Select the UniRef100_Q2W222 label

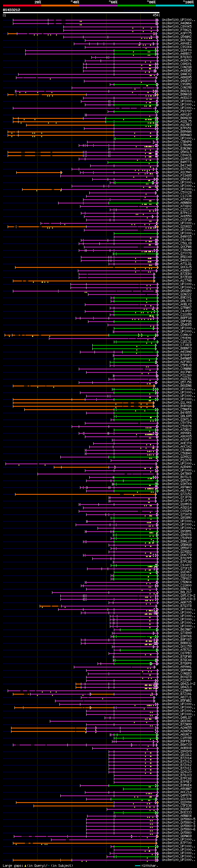(176, 294)
